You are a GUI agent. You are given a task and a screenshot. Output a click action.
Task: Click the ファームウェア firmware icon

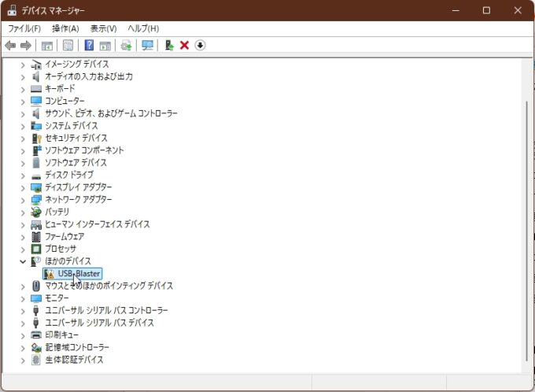[x=36, y=237]
